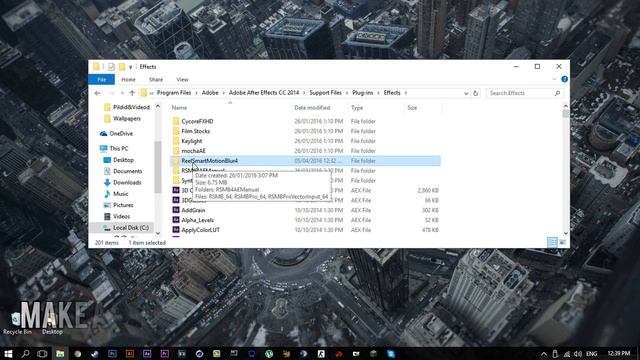Image resolution: width=640 pixels, height=360 pixels.
Task: Click the CycoreFXHD folder icon
Action: coord(176,121)
